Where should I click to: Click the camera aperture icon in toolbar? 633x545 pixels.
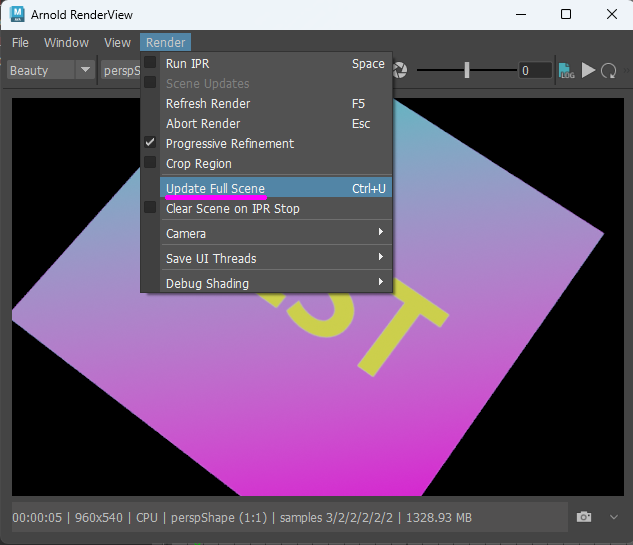pos(400,70)
